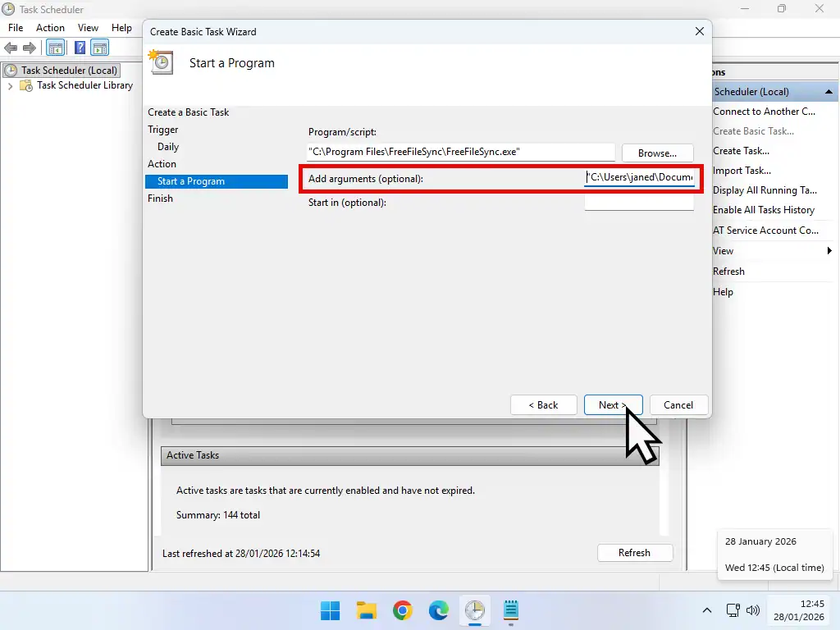Collapse the Scheduler (Local) actions group

click(x=829, y=91)
